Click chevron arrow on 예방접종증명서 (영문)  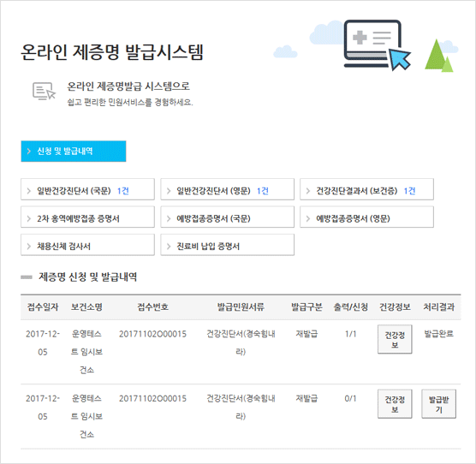308,218
